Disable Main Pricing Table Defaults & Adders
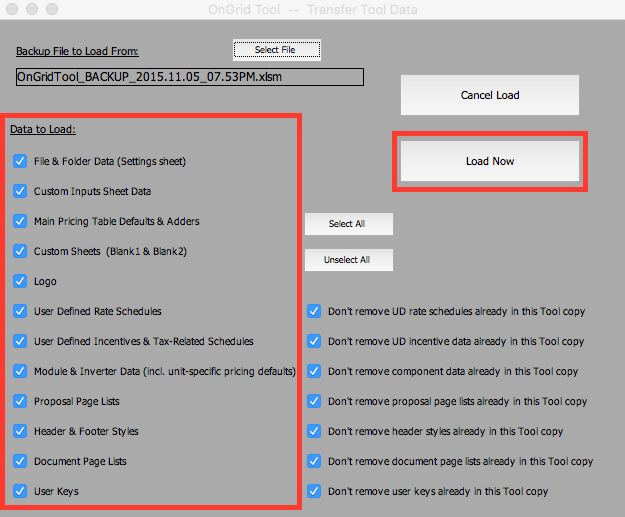625x517 pixels. [x=21, y=221]
